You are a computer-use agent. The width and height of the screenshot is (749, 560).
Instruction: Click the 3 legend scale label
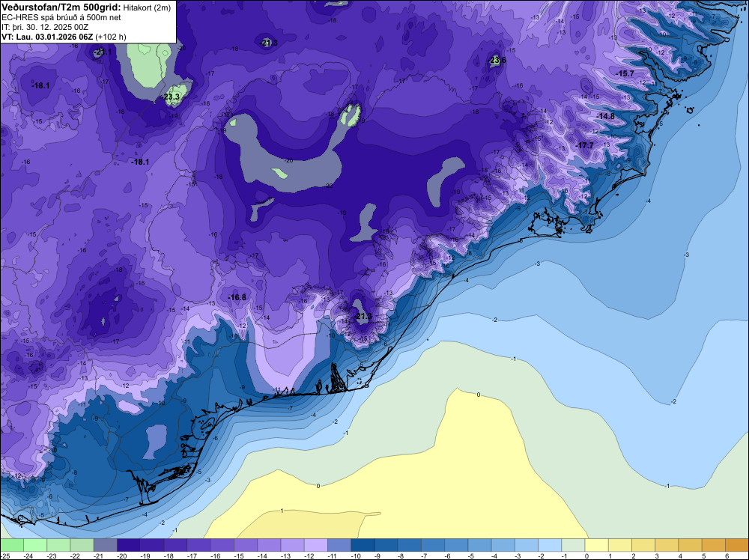tap(658, 556)
